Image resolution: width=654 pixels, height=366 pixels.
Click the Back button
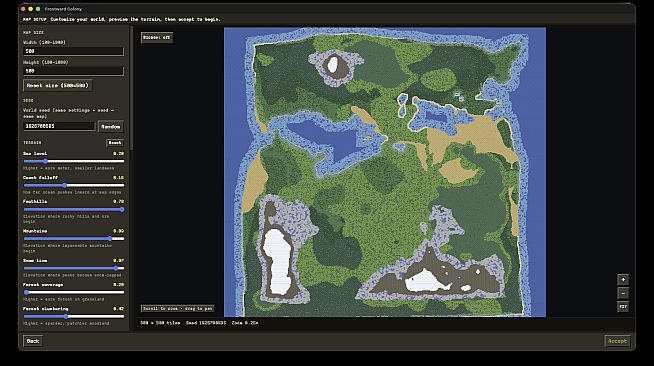[x=33, y=341]
